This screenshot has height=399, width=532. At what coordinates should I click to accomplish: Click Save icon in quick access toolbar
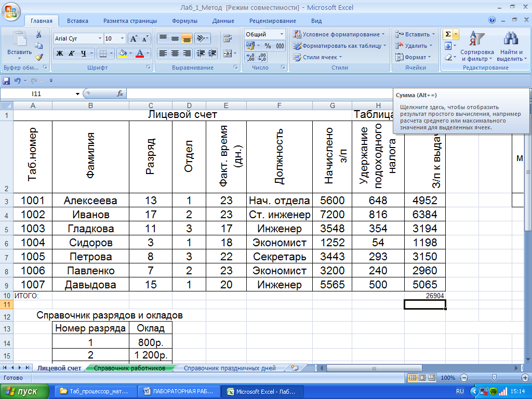click(x=6, y=81)
